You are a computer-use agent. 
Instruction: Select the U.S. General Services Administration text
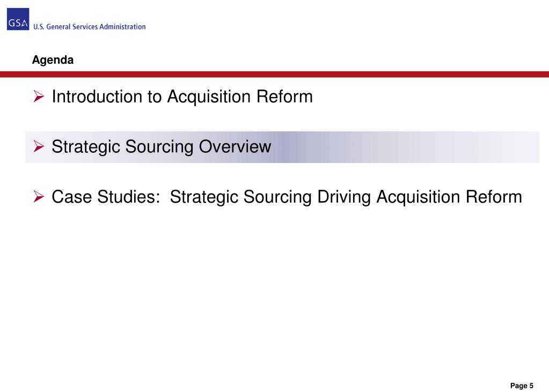89,27
